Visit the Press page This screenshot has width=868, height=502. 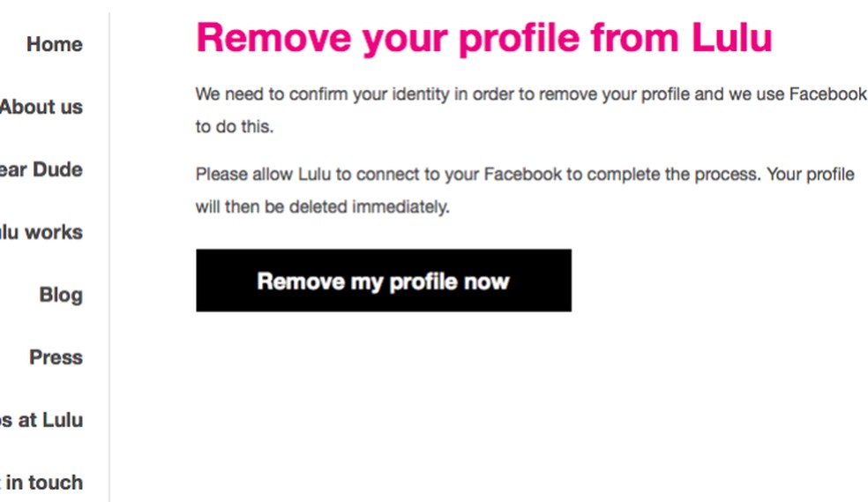(x=56, y=357)
